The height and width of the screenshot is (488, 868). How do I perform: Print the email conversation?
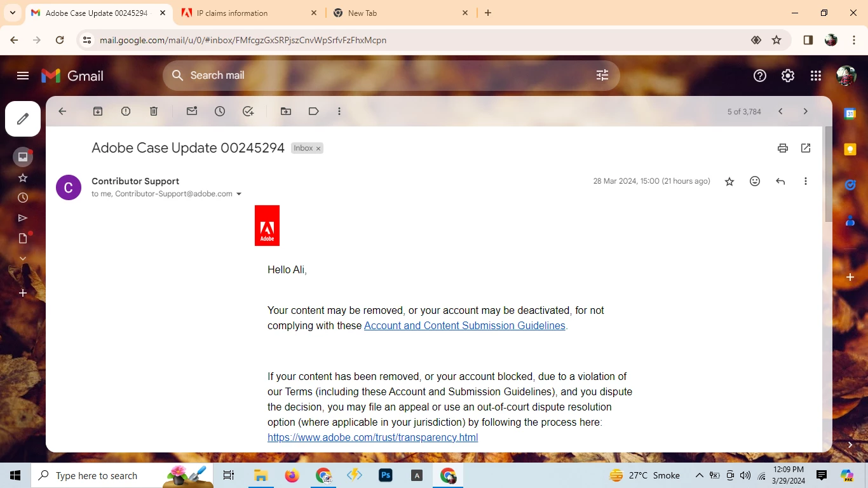(x=783, y=148)
